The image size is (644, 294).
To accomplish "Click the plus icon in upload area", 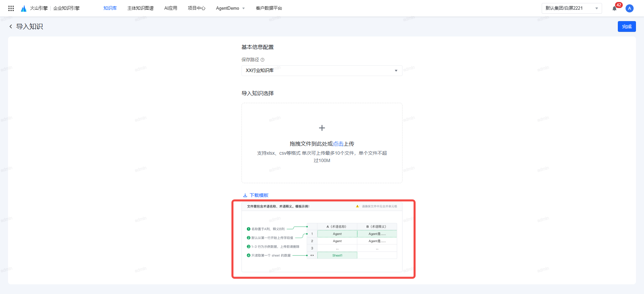I will pos(322,128).
